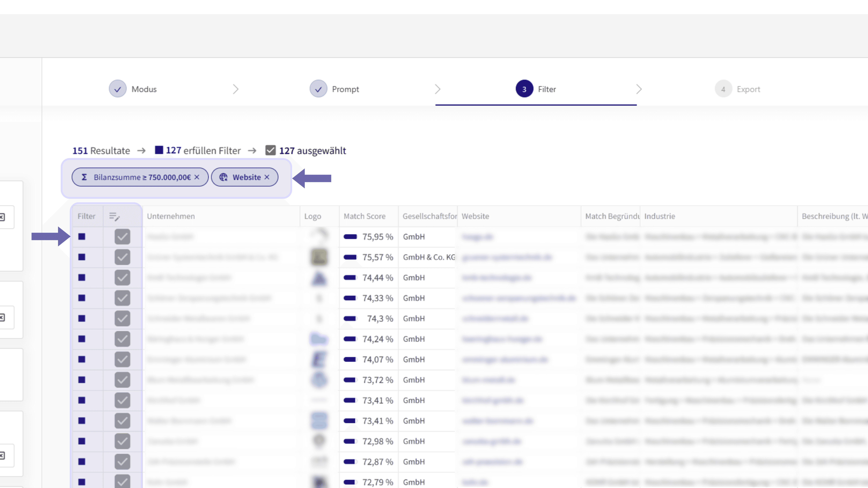The image size is (868, 488).
Task: Click the globe icon in Website chip
Action: [223, 177]
